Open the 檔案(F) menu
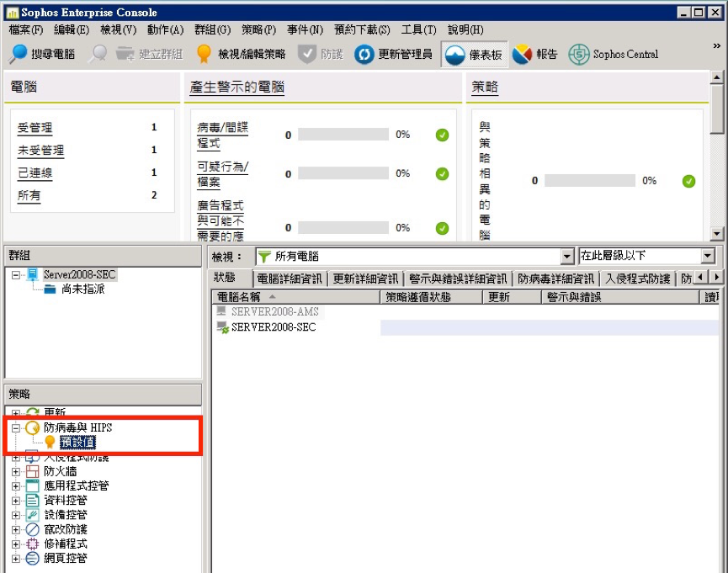 coord(26,29)
